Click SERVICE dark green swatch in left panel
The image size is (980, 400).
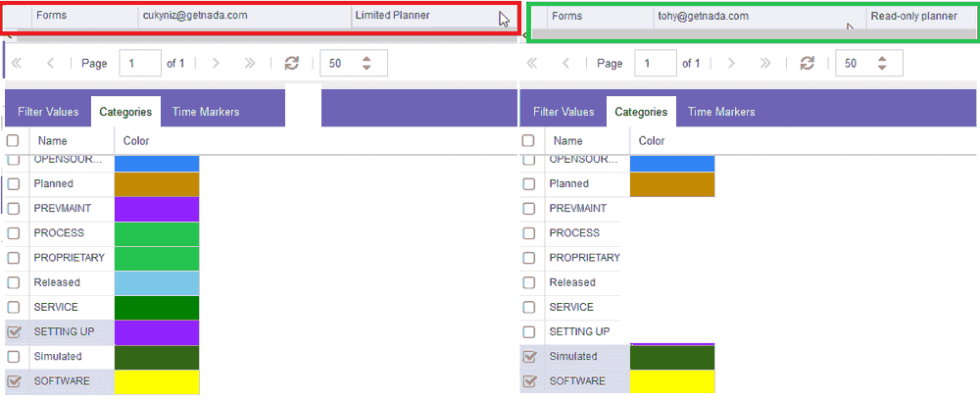tap(157, 308)
